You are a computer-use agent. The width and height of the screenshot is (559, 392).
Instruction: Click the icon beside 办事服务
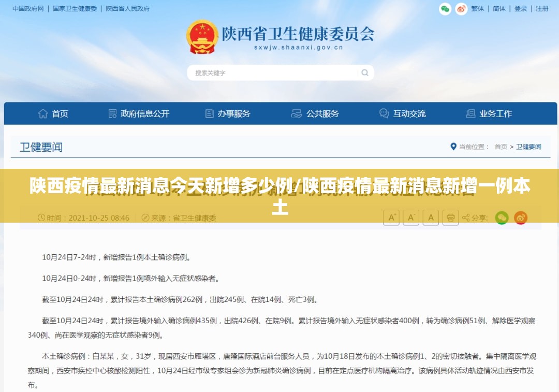coord(209,113)
